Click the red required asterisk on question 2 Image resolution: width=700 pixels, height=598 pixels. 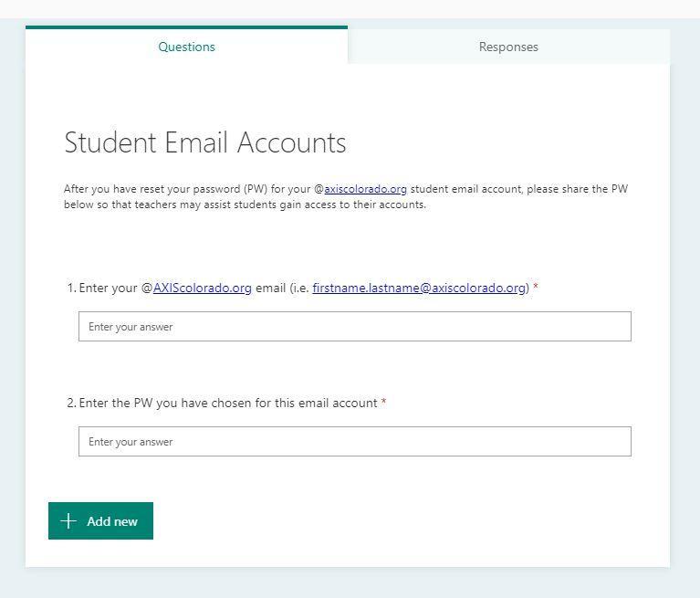(383, 402)
